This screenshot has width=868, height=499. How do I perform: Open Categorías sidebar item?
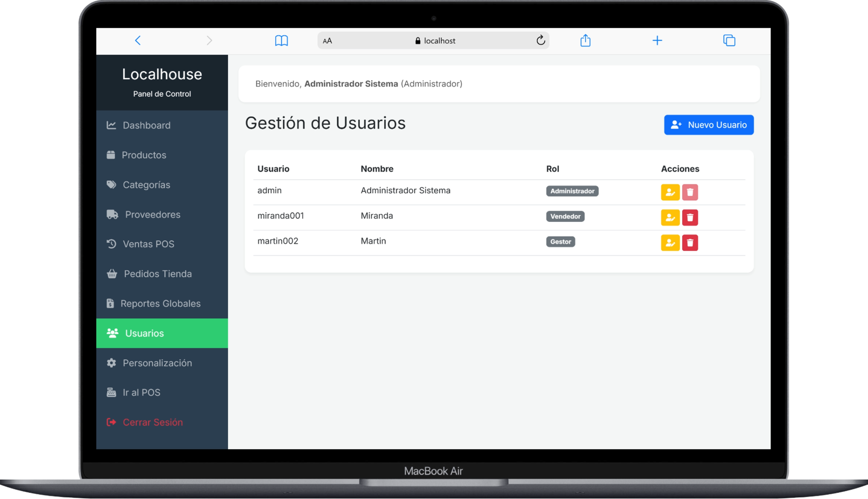tap(146, 185)
